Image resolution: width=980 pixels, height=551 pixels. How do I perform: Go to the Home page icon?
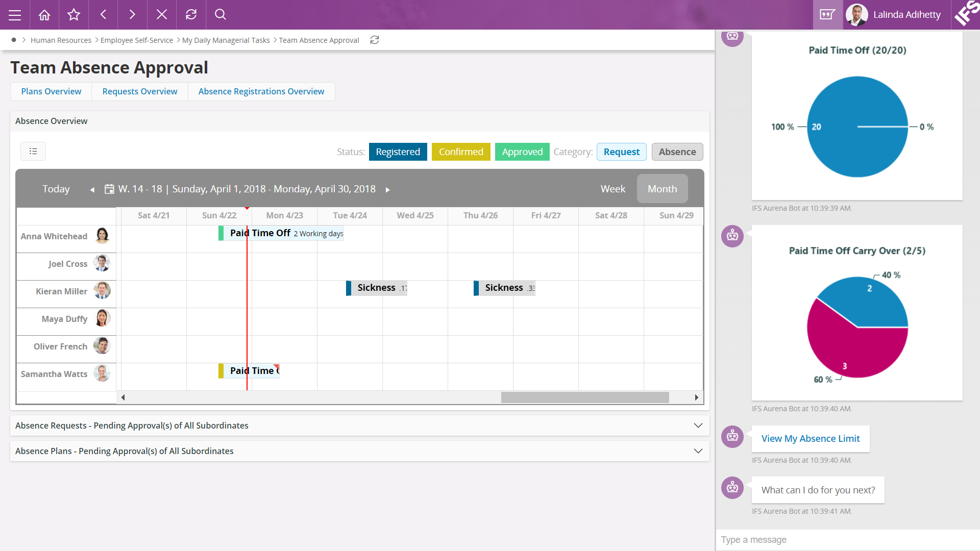click(44, 15)
